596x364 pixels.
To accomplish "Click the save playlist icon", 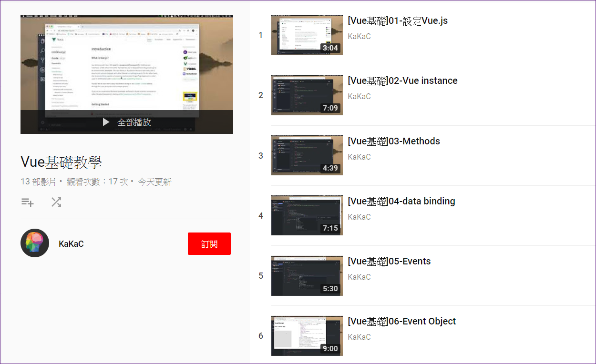I will pyautogui.click(x=28, y=202).
